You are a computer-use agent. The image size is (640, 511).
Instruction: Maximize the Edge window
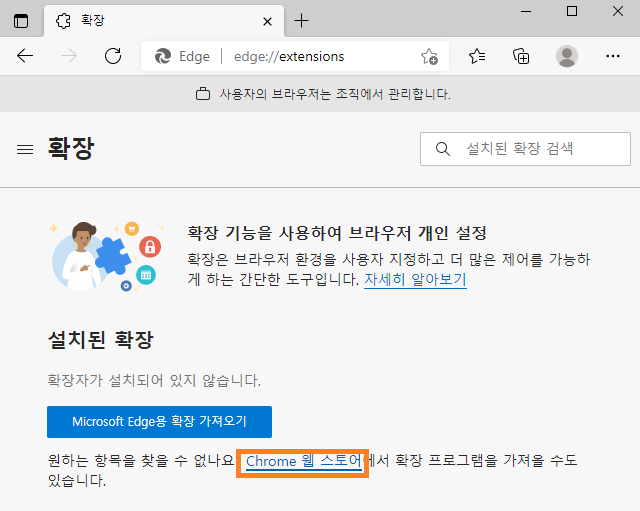click(572, 11)
